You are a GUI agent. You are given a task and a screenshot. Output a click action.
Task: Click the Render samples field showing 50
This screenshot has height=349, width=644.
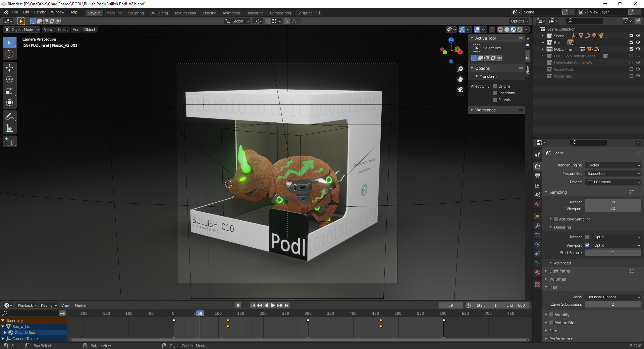coord(612,202)
